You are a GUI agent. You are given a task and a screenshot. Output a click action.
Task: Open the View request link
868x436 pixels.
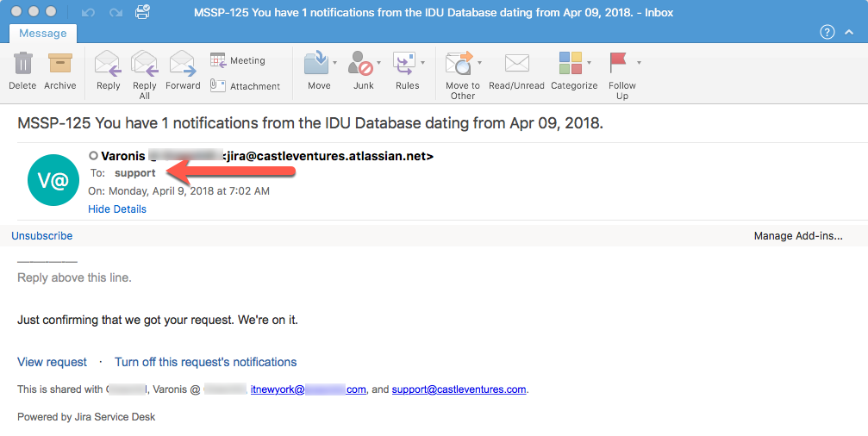52,362
